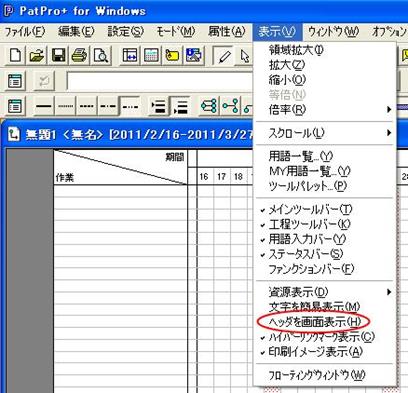Open Print Preview with the magnifier page icon
Viewport: 408px width, 393px height.
(x=101, y=55)
